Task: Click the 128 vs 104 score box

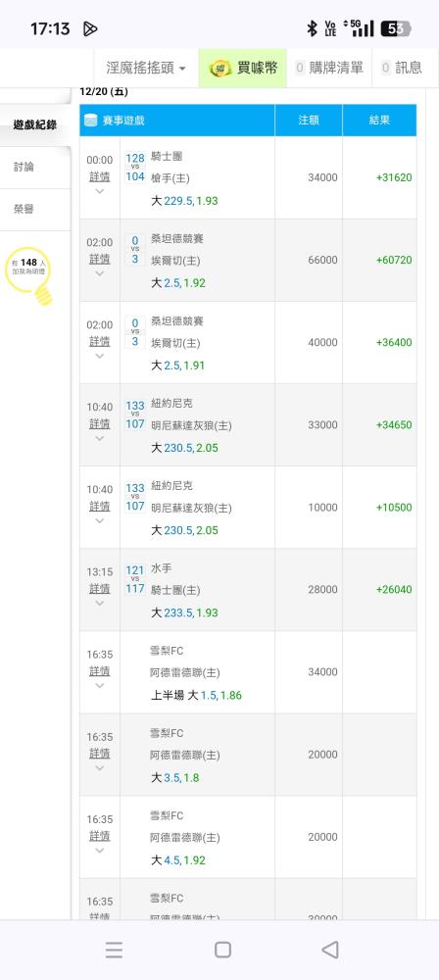Action: (x=135, y=167)
